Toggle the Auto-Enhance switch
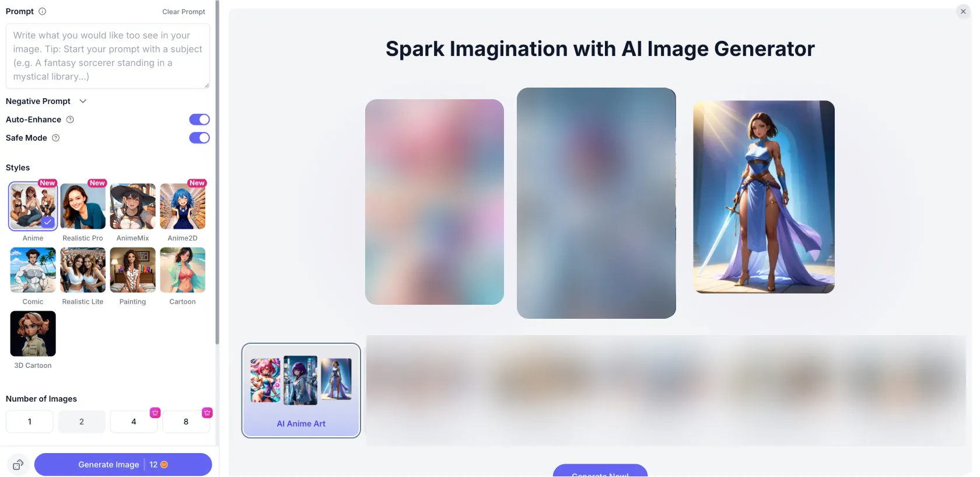The height and width of the screenshot is (477, 980). coord(199,120)
